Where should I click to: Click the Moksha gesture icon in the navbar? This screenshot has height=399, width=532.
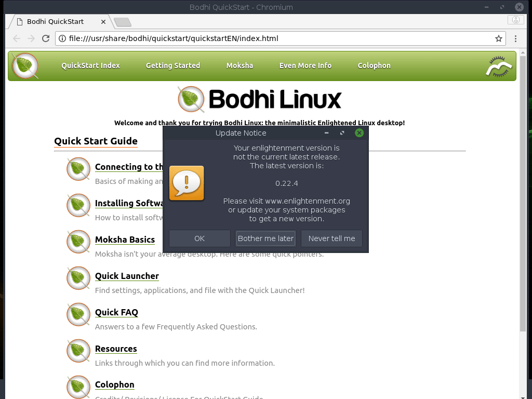[x=498, y=65]
